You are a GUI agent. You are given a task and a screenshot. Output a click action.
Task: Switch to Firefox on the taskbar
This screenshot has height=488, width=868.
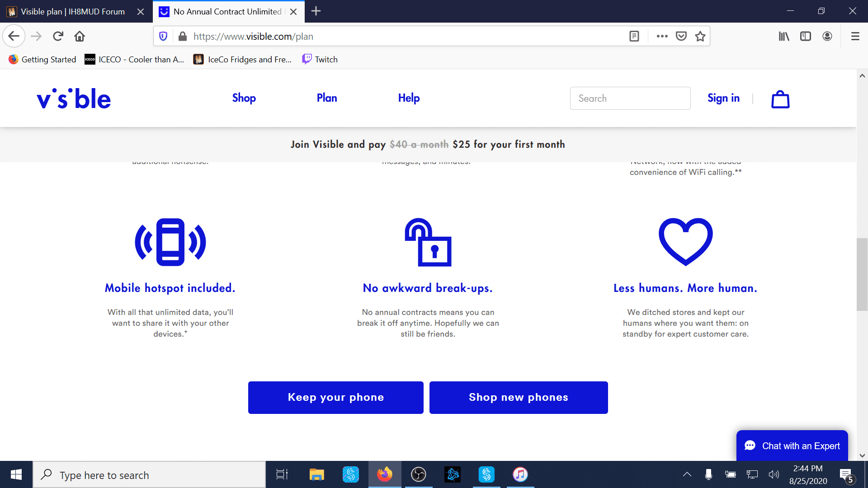click(385, 474)
